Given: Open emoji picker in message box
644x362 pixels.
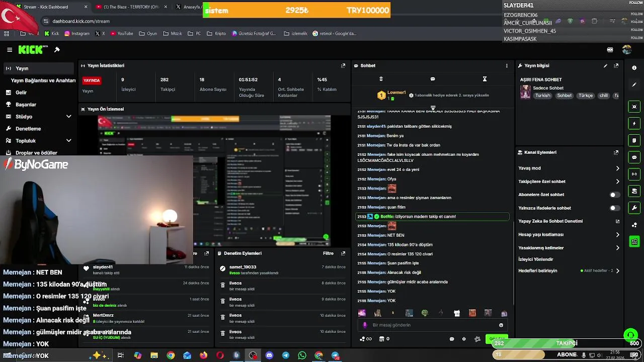Looking at the screenshot, I should pyautogui.click(x=501, y=325).
